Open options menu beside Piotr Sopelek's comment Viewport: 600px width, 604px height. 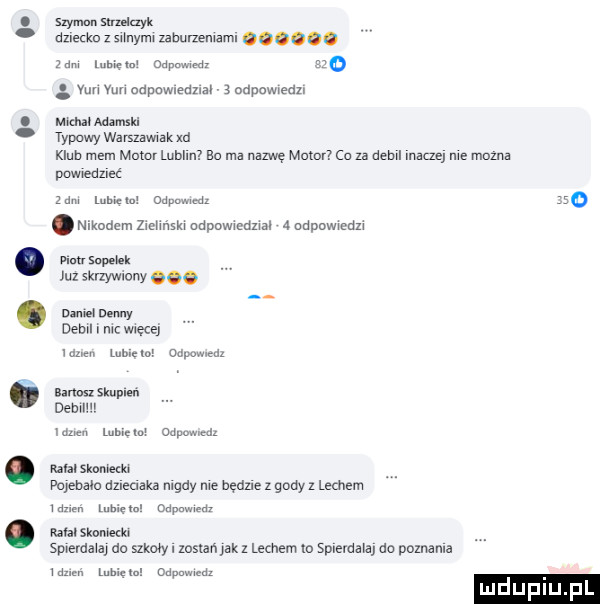tap(226, 268)
